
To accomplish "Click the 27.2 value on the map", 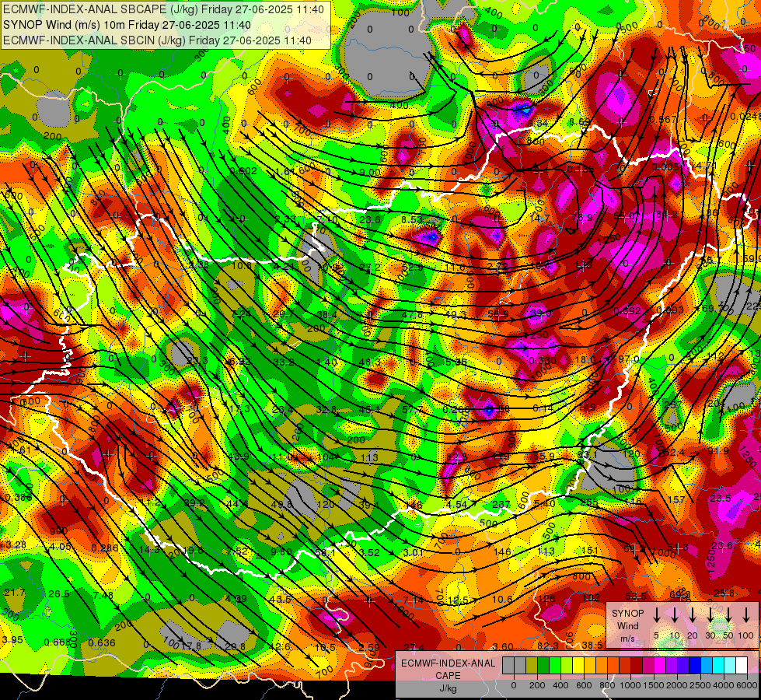I will [x=370, y=268].
